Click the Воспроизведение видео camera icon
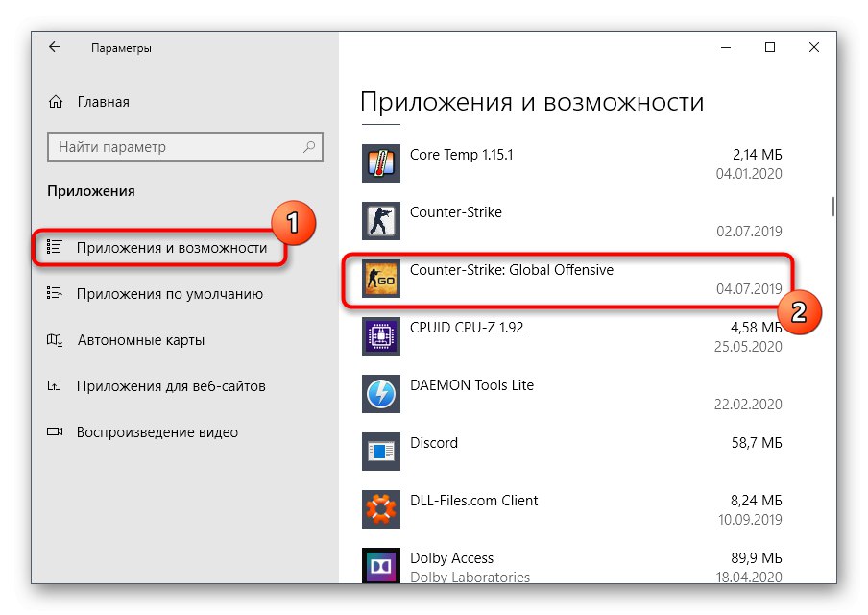The height and width of the screenshot is (615, 868). point(55,431)
